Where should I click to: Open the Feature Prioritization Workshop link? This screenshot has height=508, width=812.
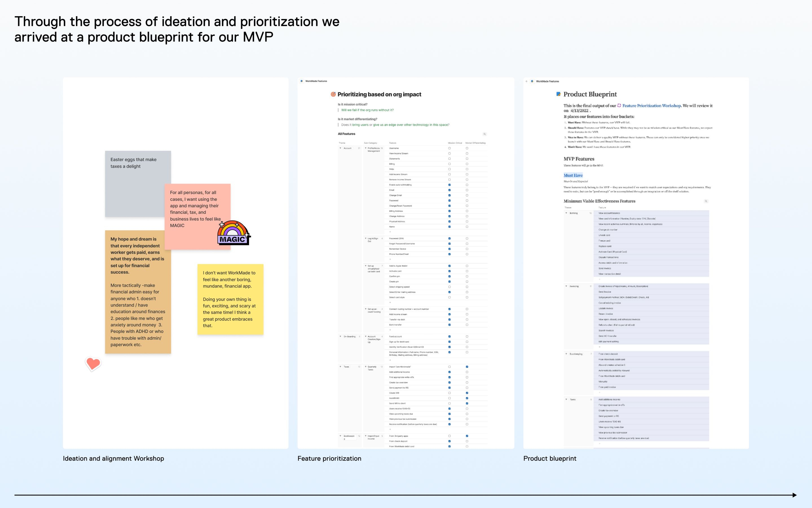[651, 105]
